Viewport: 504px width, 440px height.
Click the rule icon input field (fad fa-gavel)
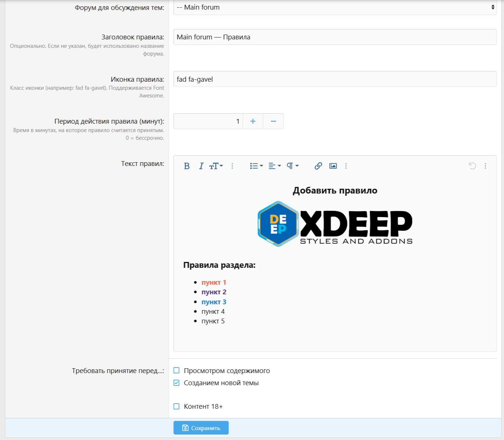[x=335, y=79]
